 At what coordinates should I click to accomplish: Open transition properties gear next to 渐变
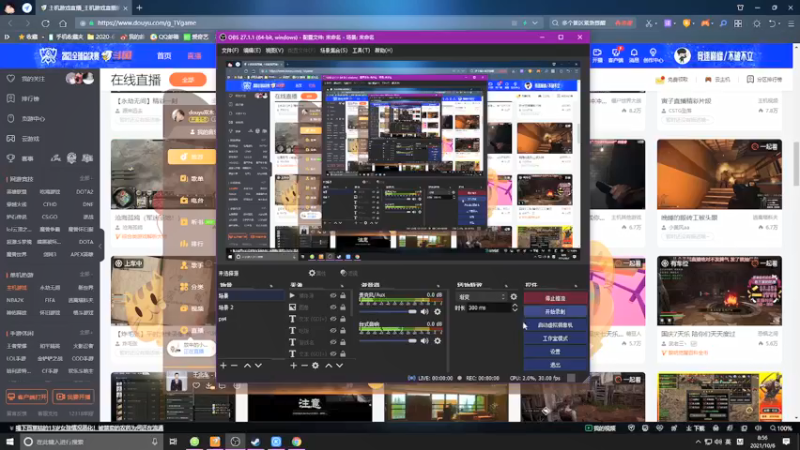tap(514, 296)
